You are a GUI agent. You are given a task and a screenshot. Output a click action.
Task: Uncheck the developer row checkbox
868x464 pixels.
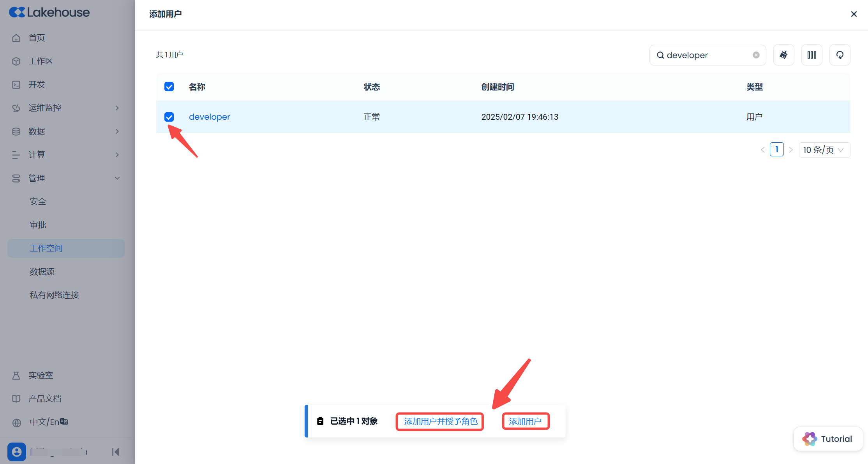[x=169, y=117]
